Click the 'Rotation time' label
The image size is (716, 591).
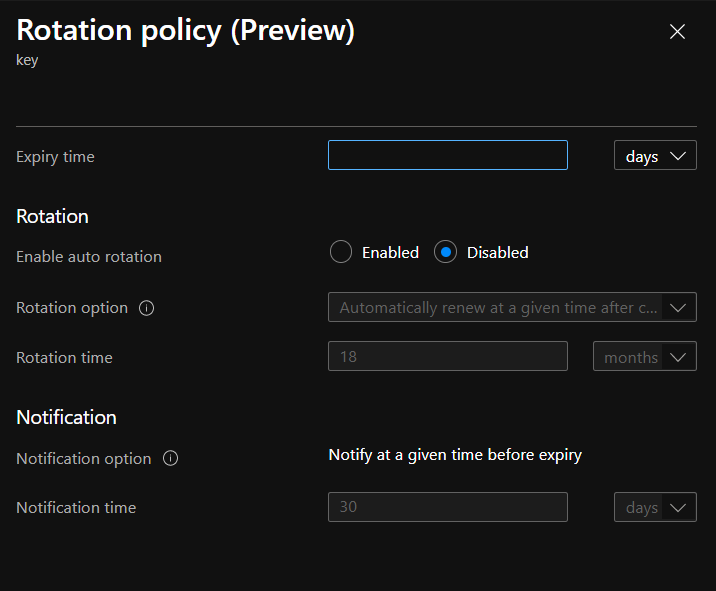coord(64,358)
